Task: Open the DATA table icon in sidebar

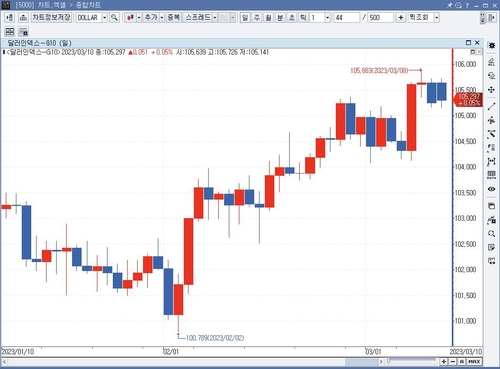Action: pyautogui.click(x=491, y=175)
